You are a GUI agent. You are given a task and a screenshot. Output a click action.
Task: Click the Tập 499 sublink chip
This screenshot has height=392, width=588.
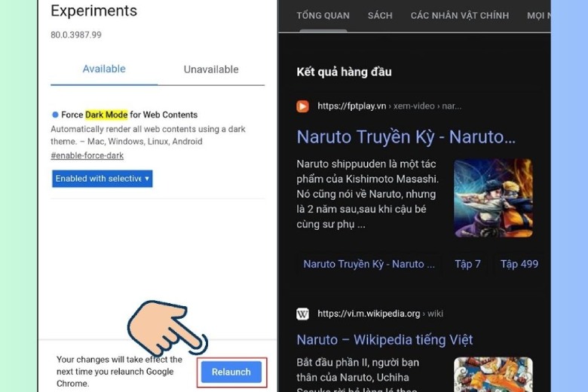(x=519, y=264)
